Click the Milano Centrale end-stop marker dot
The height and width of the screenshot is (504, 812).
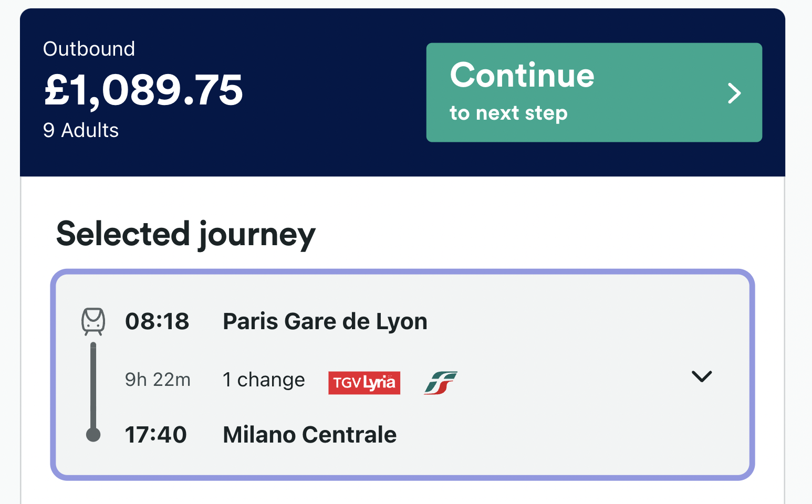pos(93,435)
